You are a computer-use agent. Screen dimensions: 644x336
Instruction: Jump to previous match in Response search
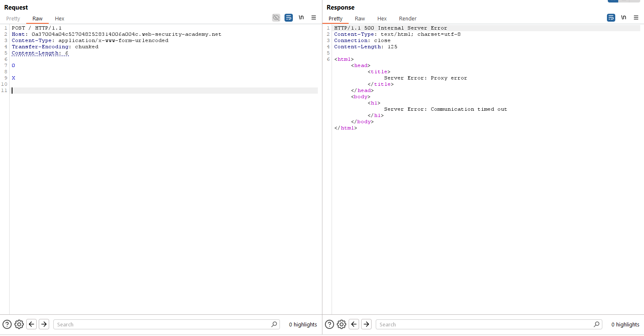coord(354,324)
